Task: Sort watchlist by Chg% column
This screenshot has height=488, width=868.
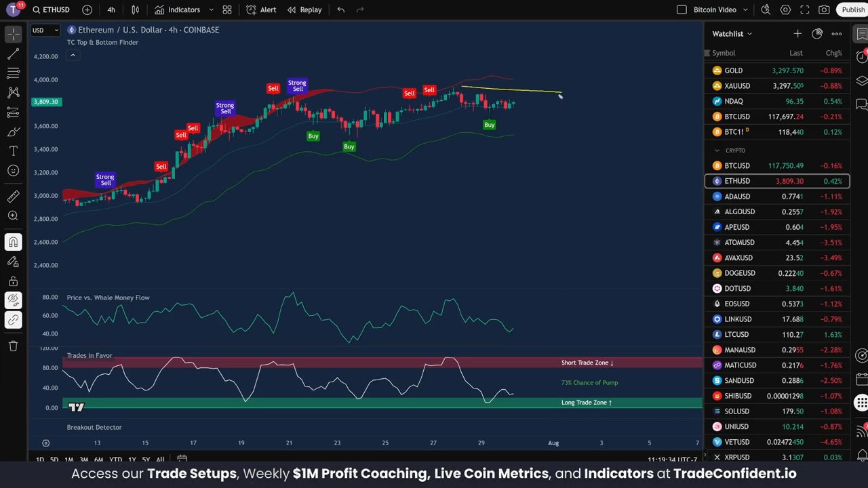Action: (x=834, y=53)
